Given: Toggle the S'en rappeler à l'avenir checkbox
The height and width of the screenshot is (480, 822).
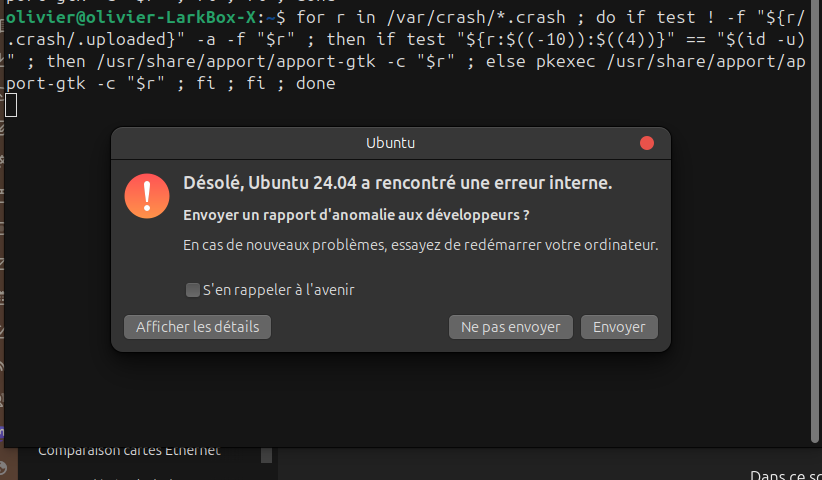Looking at the screenshot, I should (193, 290).
